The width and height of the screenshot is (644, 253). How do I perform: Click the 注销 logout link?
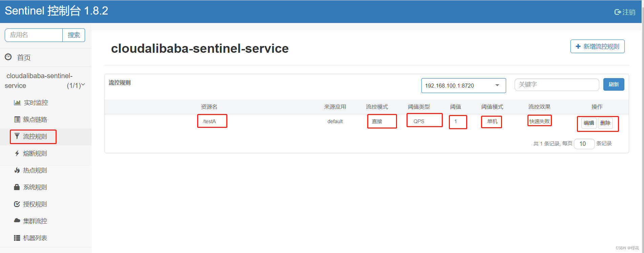point(625,12)
